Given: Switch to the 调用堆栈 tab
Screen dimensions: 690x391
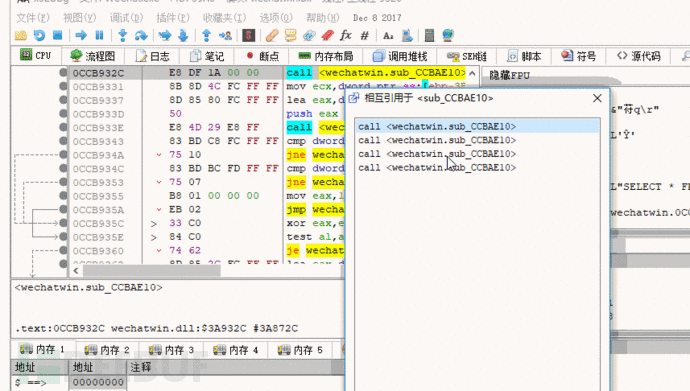Looking at the screenshot, I should point(400,56).
